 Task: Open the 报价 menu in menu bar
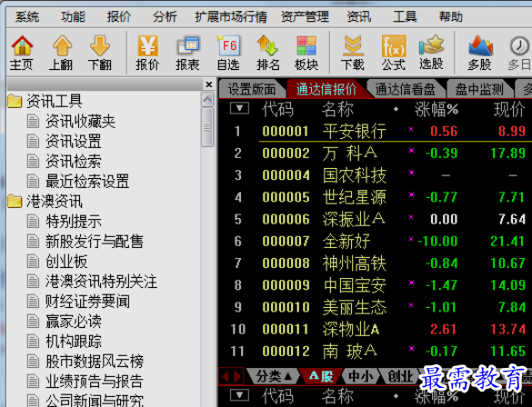pyautogui.click(x=119, y=16)
